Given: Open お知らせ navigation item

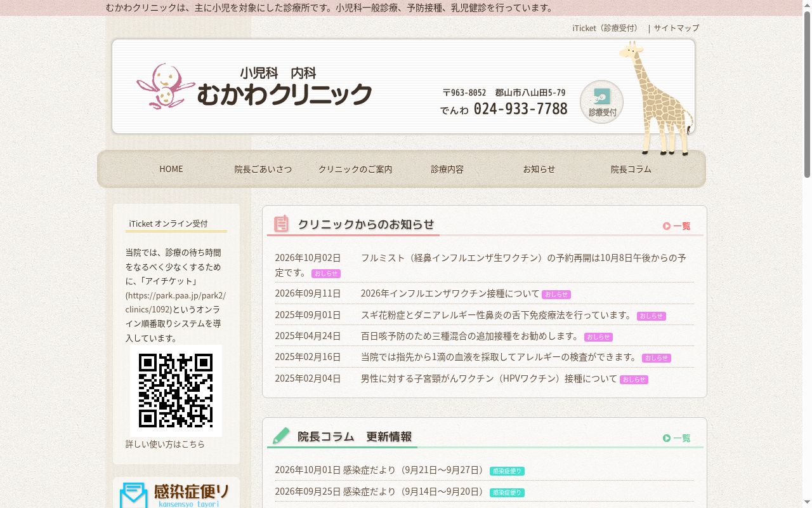Looking at the screenshot, I should (x=539, y=169).
